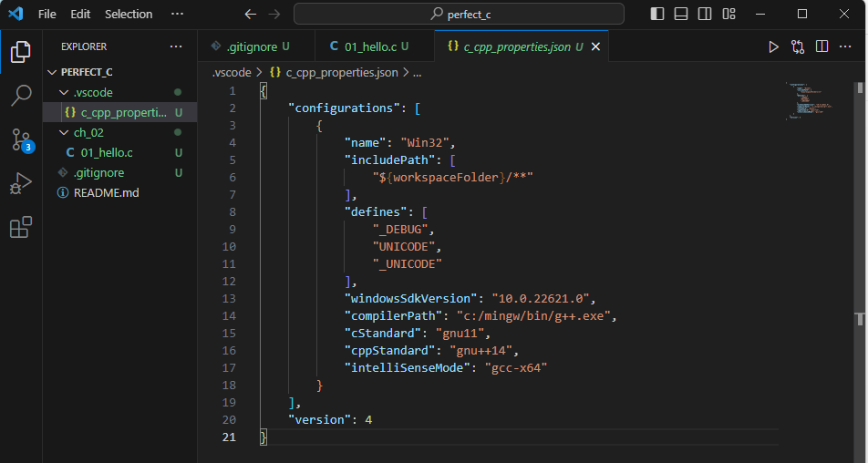The width and height of the screenshot is (868, 463).
Task: Open the hidden menu bar items ellipsis
Action: [x=177, y=15]
